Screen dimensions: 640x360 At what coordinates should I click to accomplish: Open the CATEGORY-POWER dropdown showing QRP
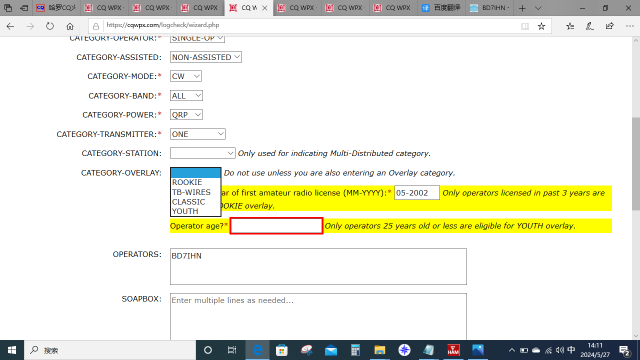coord(186,115)
